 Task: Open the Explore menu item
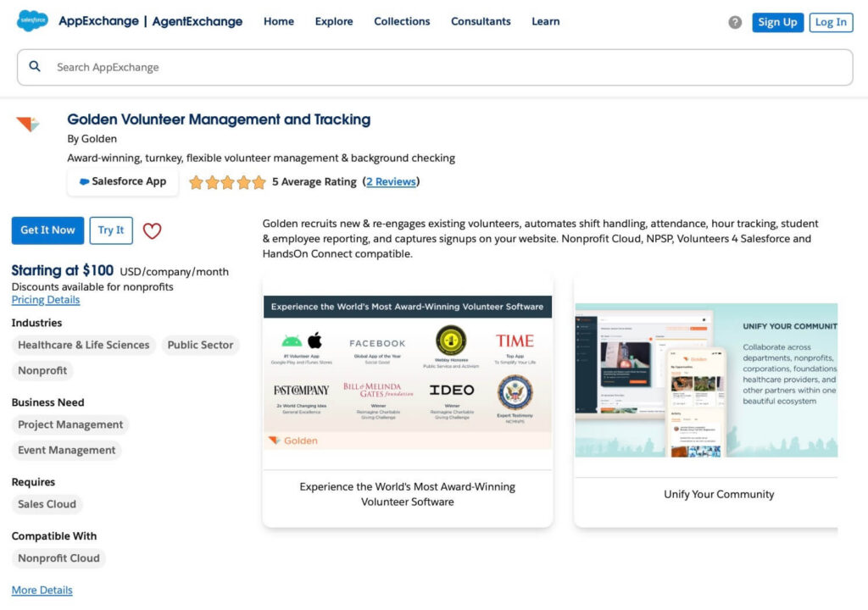[x=334, y=21]
